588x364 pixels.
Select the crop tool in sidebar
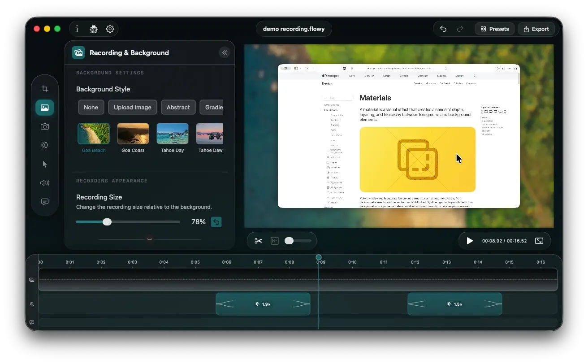point(45,89)
